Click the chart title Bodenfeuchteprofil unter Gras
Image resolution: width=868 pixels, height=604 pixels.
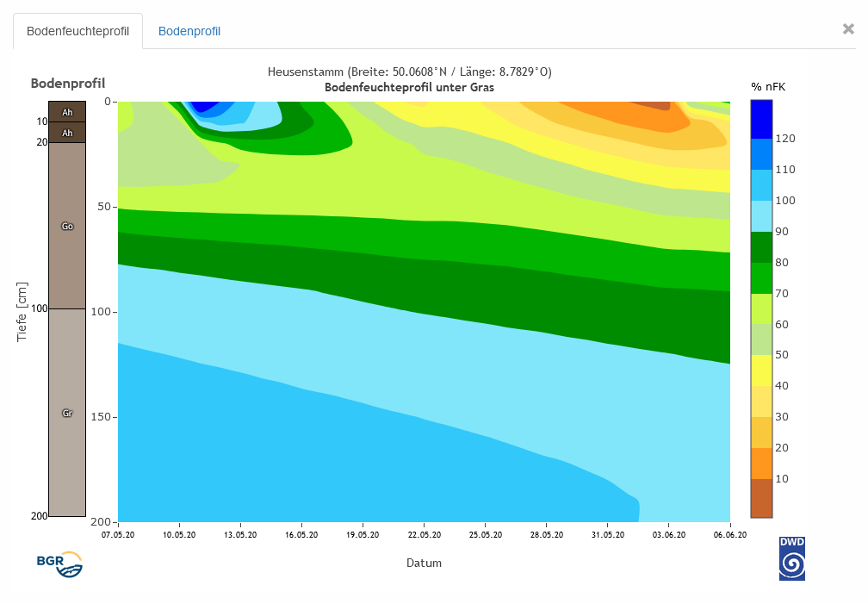(x=409, y=87)
